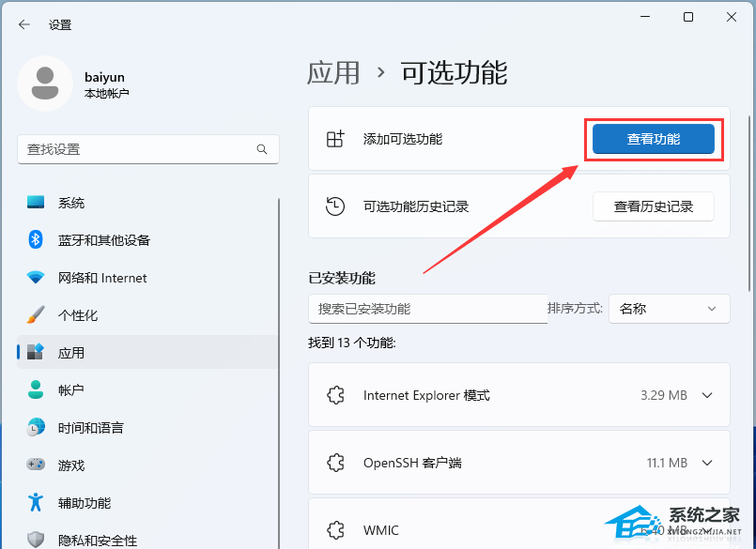
Task: Click the Wi-Fi network icon
Action: pyautogui.click(x=36, y=278)
